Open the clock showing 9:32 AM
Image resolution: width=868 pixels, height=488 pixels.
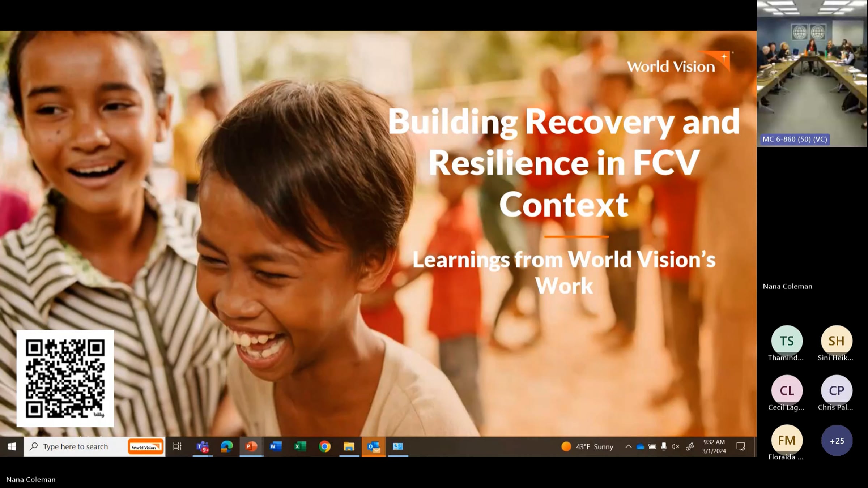point(714,446)
